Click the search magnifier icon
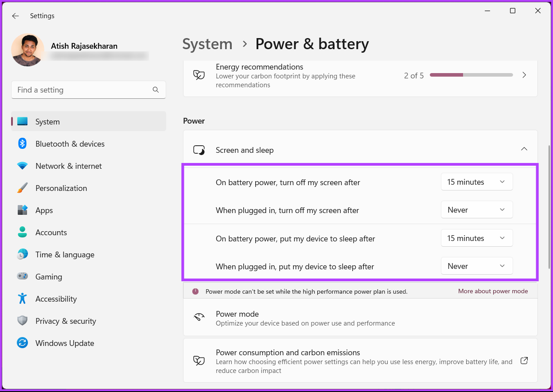Viewport: 553px width, 392px height. [x=156, y=90]
